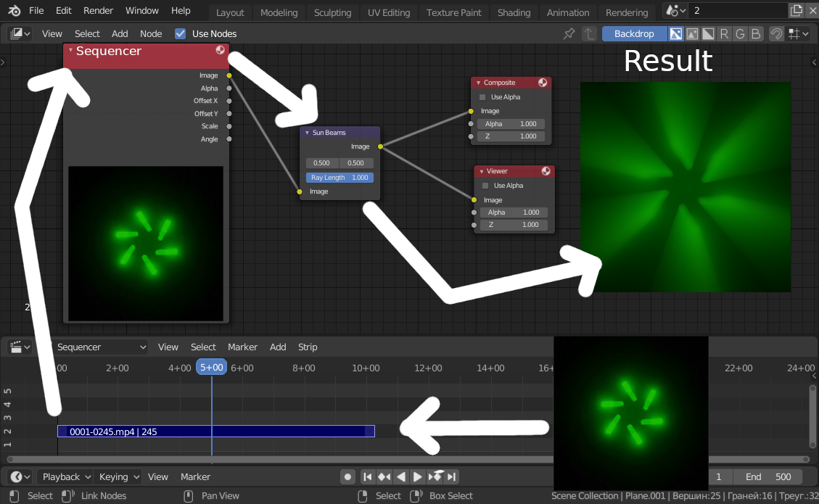Toggle preview icon on Sequencer node
The width and height of the screenshot is (819, 504).
(x=220, y=50)
